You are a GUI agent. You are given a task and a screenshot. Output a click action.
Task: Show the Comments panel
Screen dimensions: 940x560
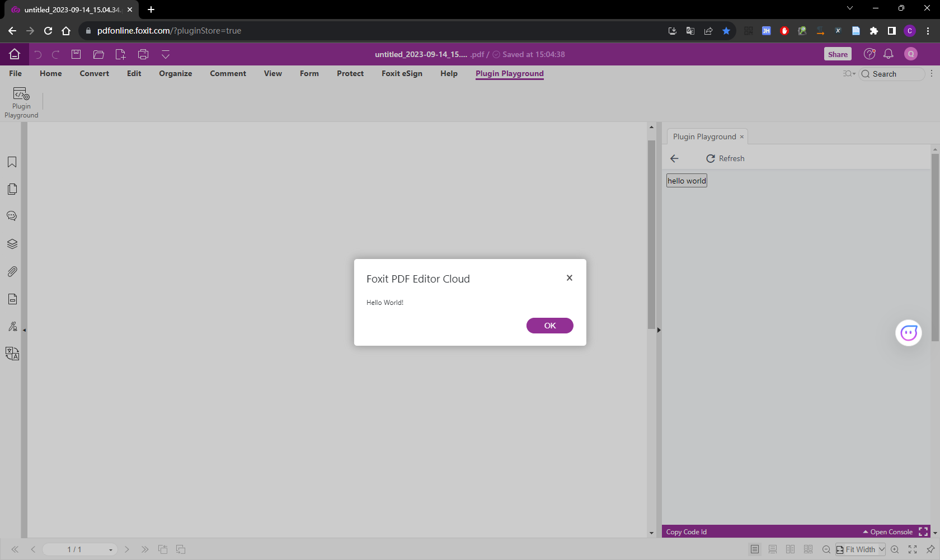click(x=12, y=215)
